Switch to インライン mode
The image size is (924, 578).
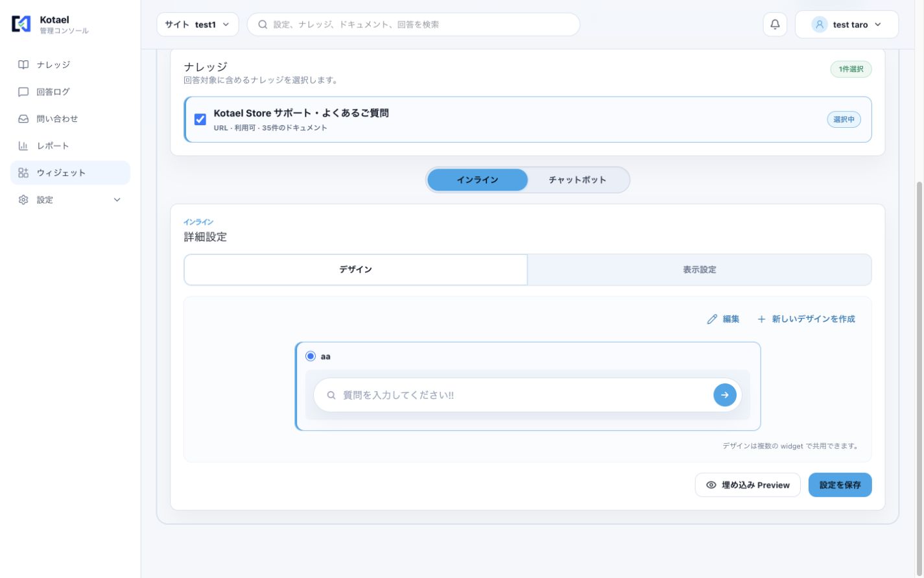(477, 180)
